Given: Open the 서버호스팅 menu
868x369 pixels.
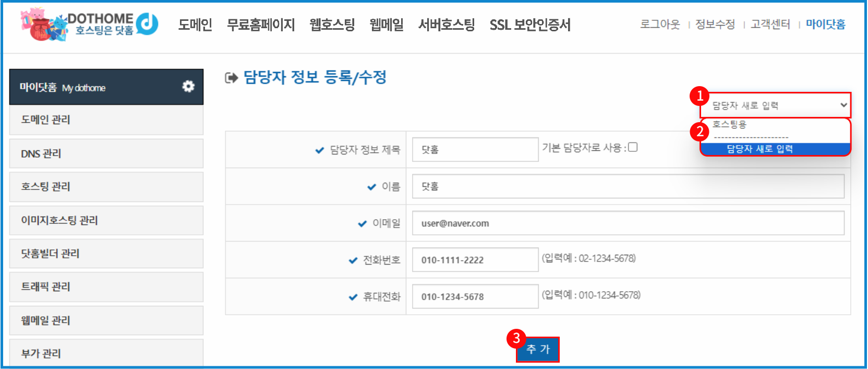Looking at the screenshot, I should [447, 25].
